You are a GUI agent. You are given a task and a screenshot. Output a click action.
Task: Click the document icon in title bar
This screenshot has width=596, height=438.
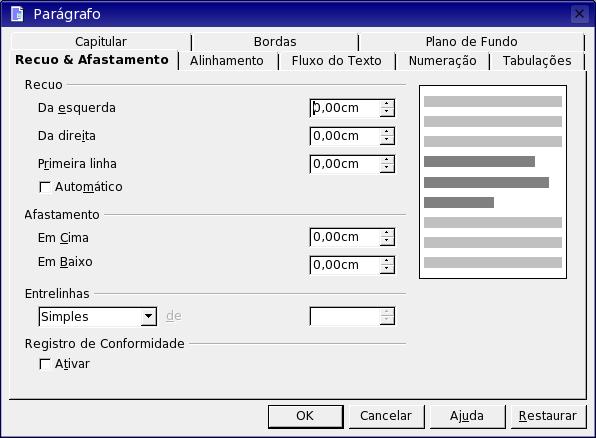point(17,14)
